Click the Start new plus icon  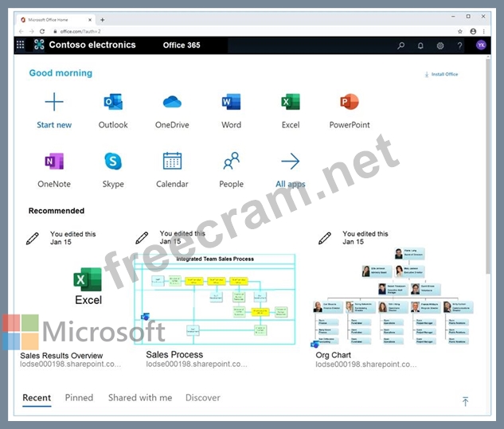54,102
